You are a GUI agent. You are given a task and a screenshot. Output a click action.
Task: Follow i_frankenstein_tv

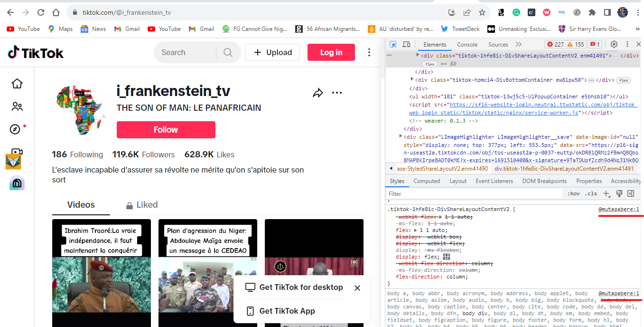coord(166,130)
